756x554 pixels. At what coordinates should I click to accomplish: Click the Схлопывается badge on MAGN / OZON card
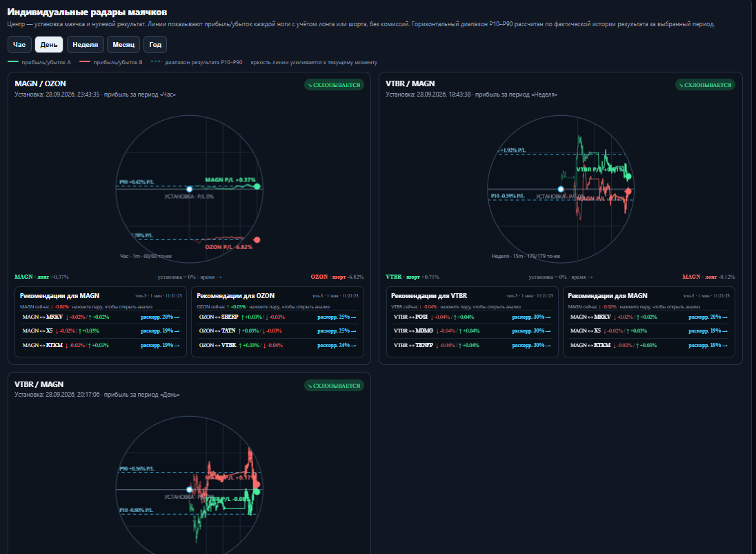click(334, 85)
